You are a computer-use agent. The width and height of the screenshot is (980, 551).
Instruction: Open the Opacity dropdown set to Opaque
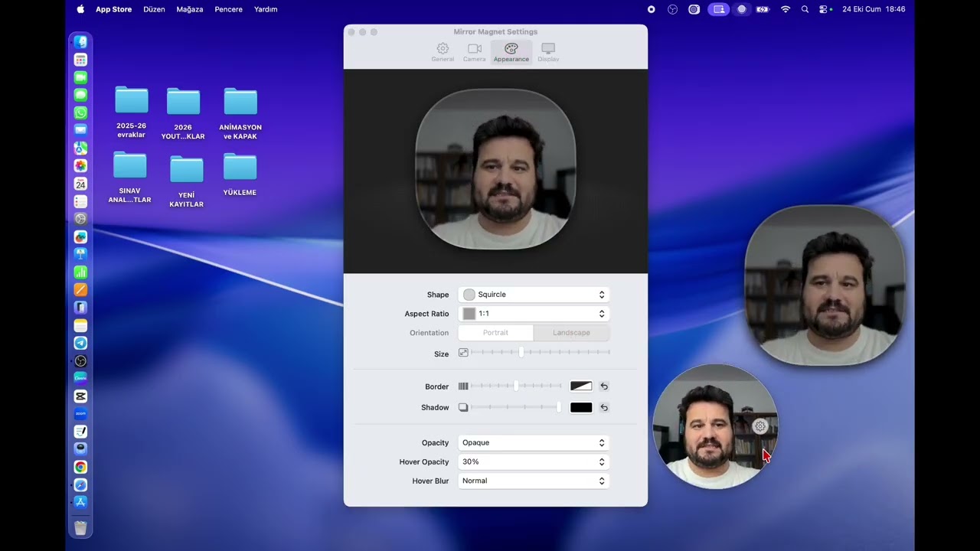coord(534,442)
